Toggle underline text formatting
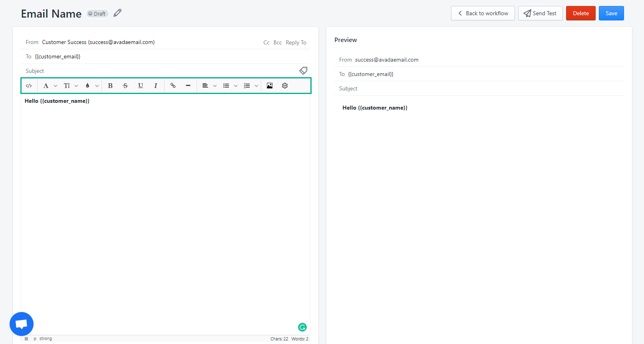The width and height of the screenshot is (644, 344). (x=141, y=86)
